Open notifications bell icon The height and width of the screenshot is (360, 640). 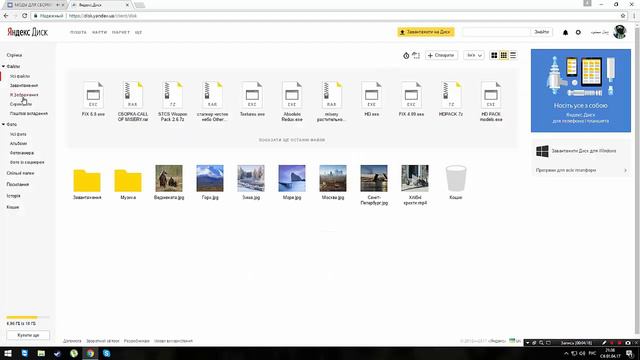pos(565,32)
